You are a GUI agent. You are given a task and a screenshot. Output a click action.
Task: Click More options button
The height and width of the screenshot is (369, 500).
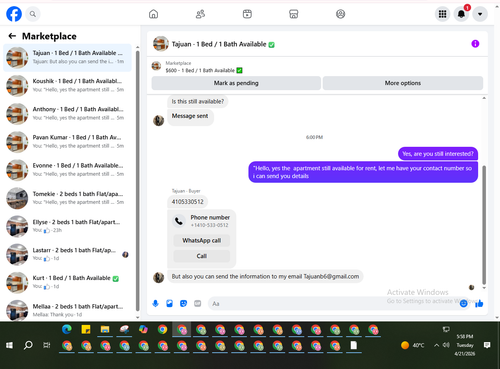pyautogui.click(x=403, y=83)
